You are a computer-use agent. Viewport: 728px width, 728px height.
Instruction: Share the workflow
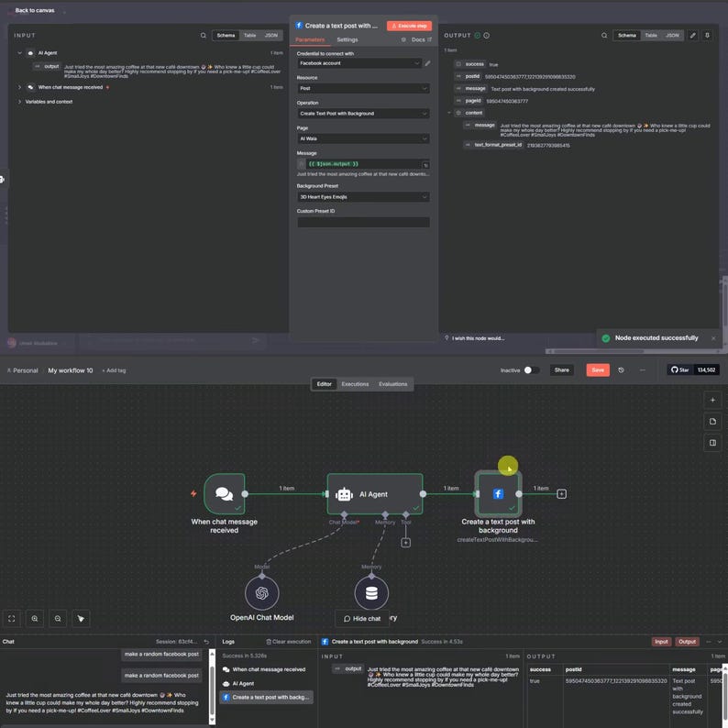point(561,370)
